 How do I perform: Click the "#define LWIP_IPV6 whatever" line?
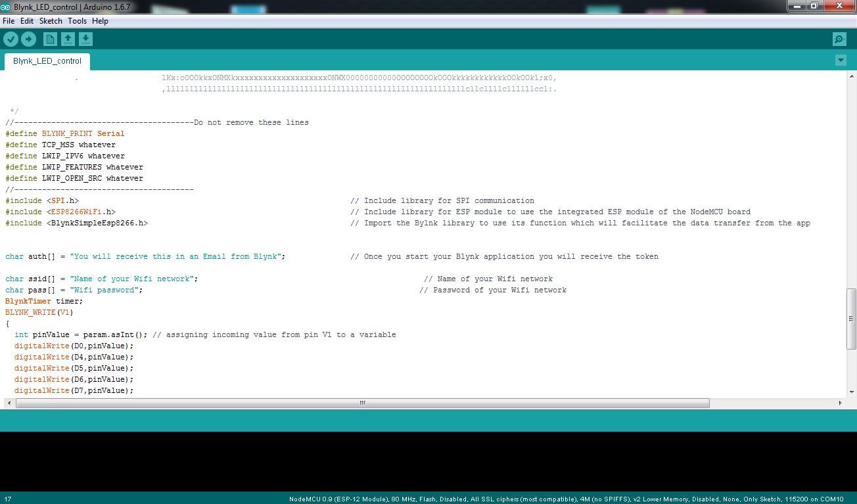65,156
